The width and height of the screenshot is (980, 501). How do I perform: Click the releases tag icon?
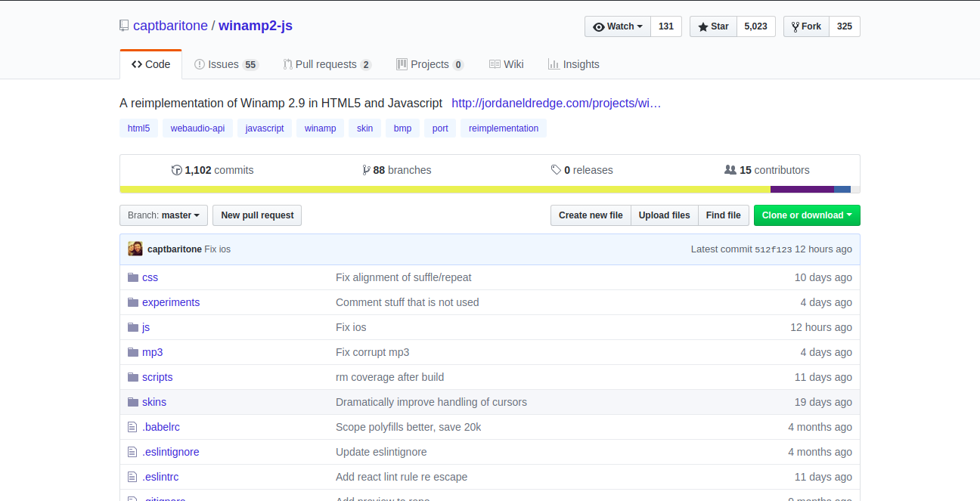tap(556, 170)
